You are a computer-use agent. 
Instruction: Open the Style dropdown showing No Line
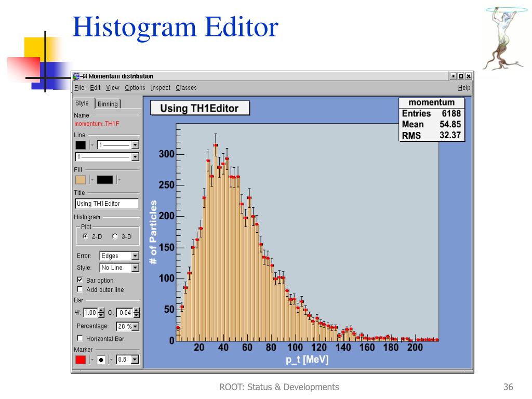[119, 268]
